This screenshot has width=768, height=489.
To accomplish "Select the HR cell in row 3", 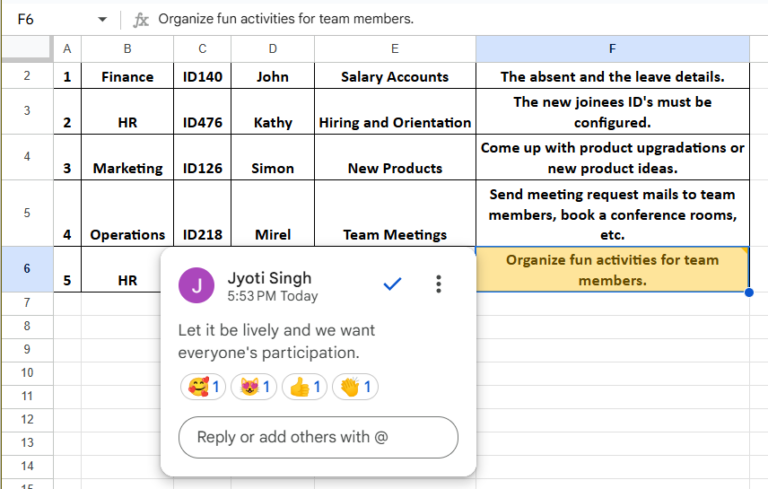I will pyautogui.click(x=127, y=112).
